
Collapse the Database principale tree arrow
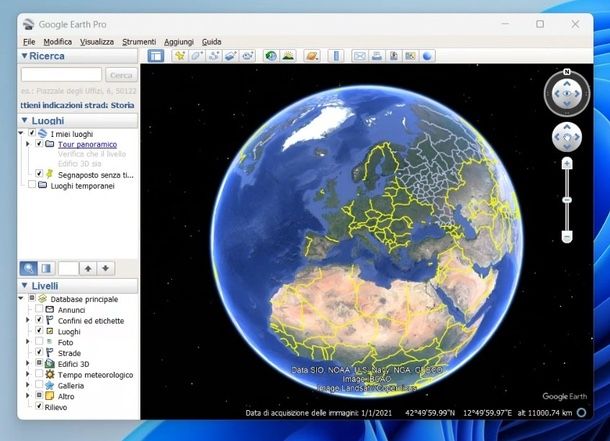(21, 299)
